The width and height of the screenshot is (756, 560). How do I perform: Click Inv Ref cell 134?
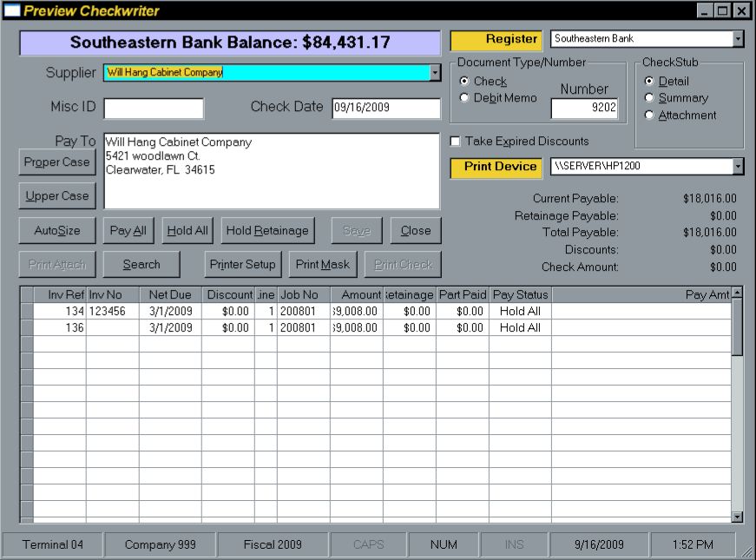click(60, 311)
